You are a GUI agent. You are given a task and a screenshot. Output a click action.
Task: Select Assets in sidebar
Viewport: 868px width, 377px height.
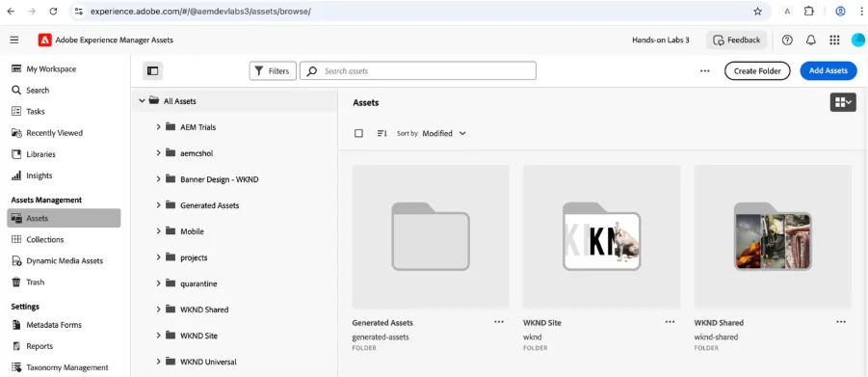coord(64,218)
